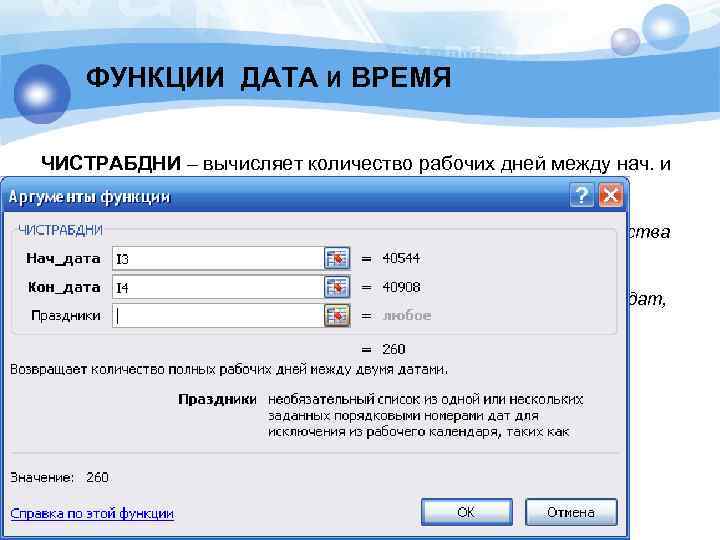Image resolution: width=720 pixels, height=540 pixels.
Task: Focus the Нач_дата input field containing I3
Action: point(218,258)
